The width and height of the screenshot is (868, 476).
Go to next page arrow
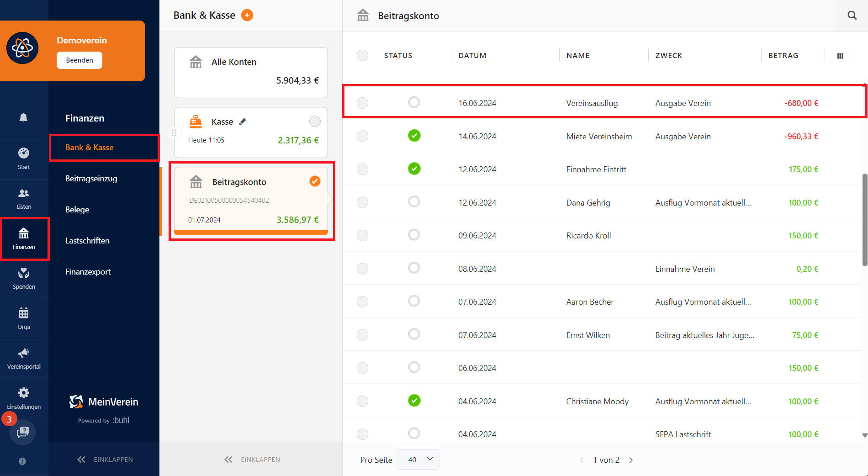[x=631, y=460]
